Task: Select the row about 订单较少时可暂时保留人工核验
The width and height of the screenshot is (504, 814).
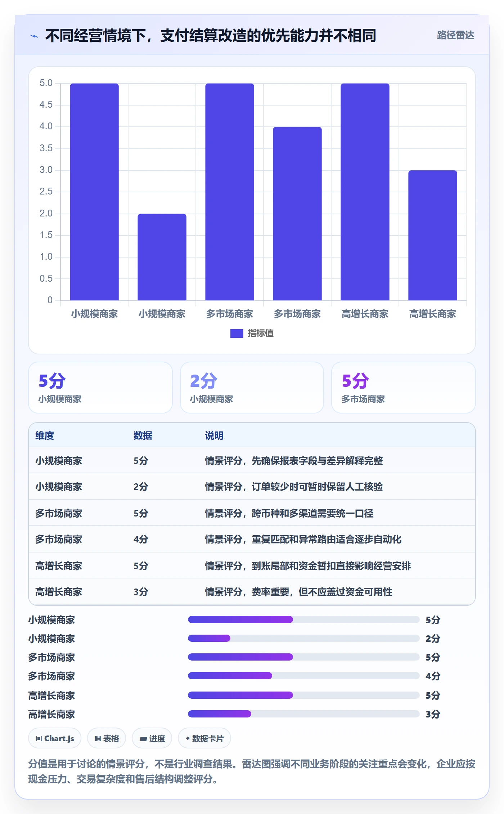Action: point(252,487)
